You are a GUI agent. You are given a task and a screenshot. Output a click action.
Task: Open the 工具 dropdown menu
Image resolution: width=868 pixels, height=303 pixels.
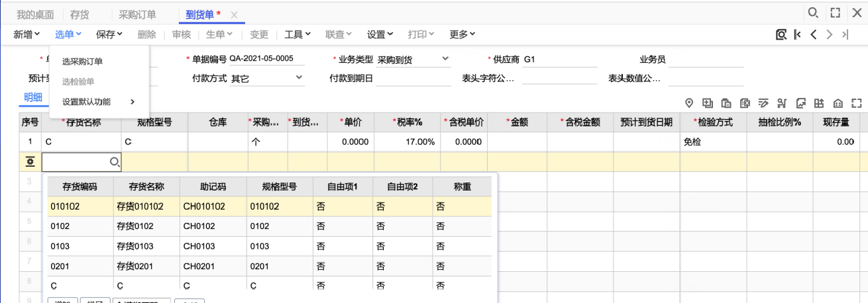click(x=298, y=34)
